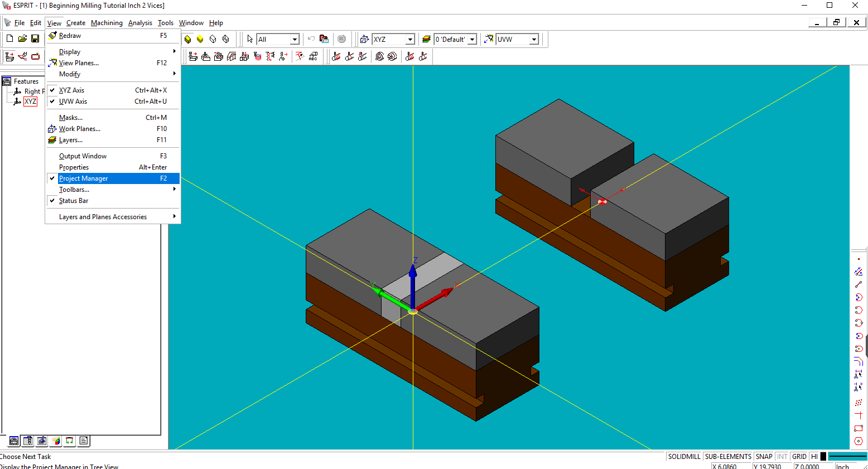
Task: Select the Features root in tree
Action: (x=26, y=81)
